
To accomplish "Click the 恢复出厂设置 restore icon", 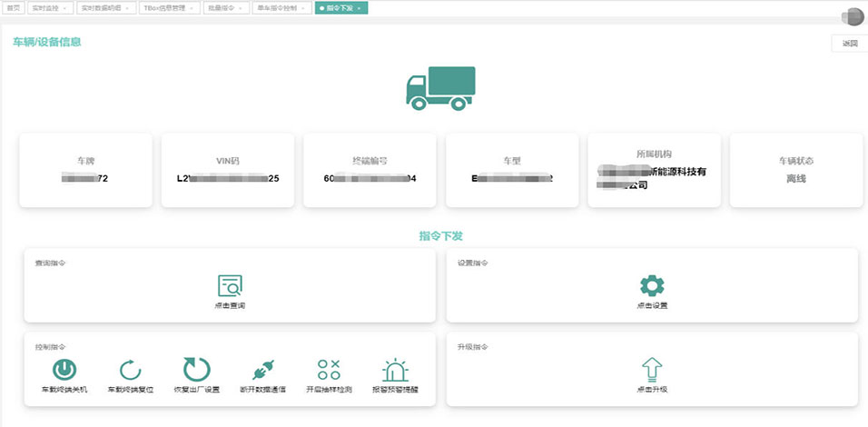I will pos(196,369).
